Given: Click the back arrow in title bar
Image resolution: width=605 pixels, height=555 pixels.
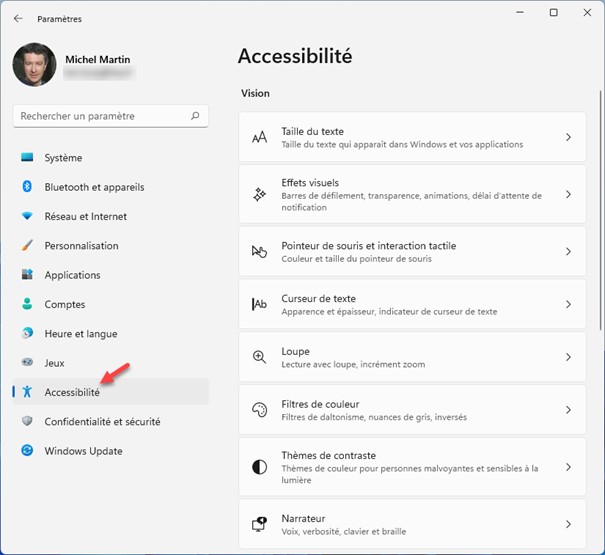Looking at the screenshot, I should click(x=18, y=19).
